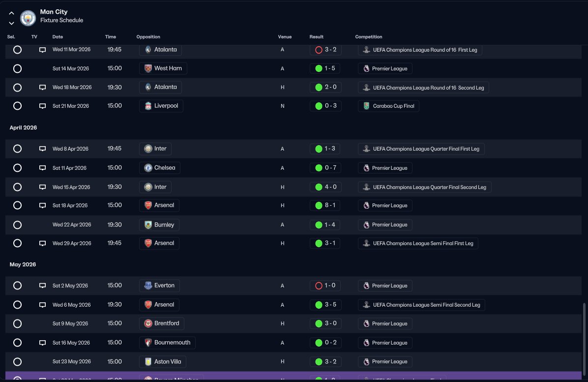
Task: Click the TV icon for Atalanta 18 Mar match
Action: tap(42, 87)
